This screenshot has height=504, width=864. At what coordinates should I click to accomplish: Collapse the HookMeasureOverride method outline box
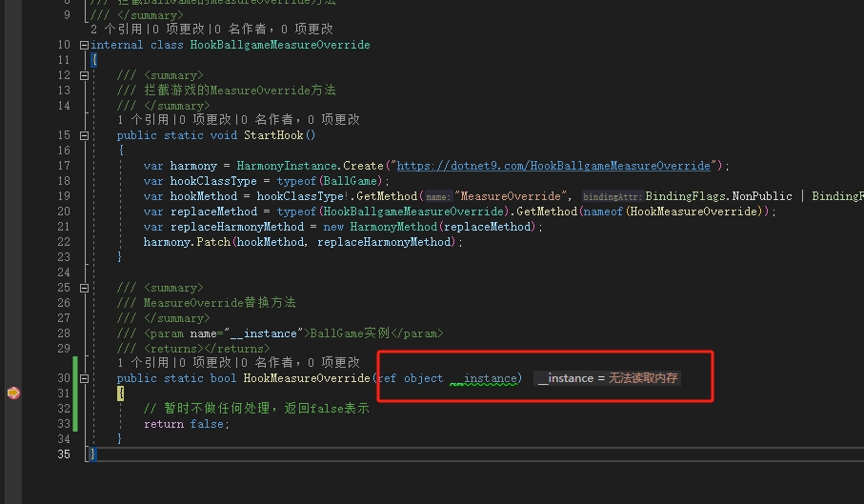(85, 378)
